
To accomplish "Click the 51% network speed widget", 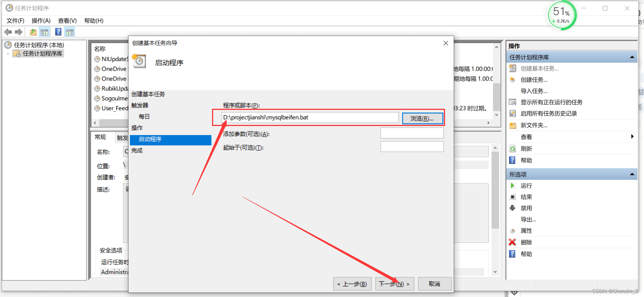I will 562,15.
